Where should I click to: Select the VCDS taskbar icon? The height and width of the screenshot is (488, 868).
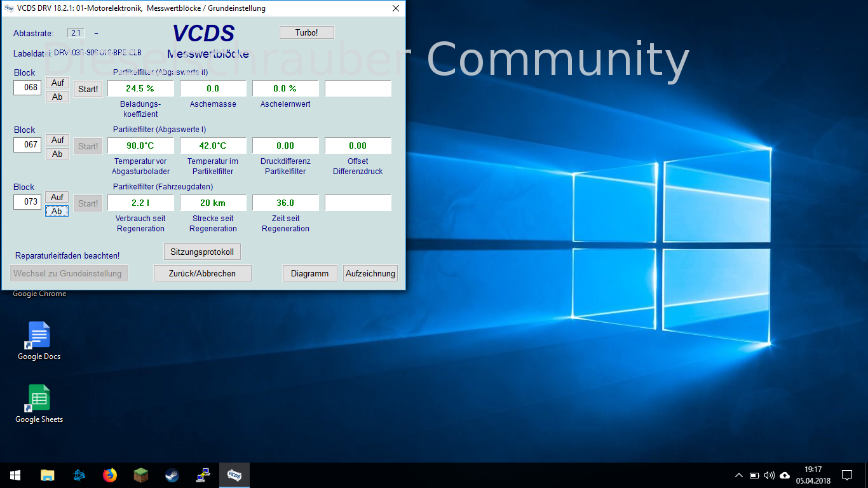point(234,475)
